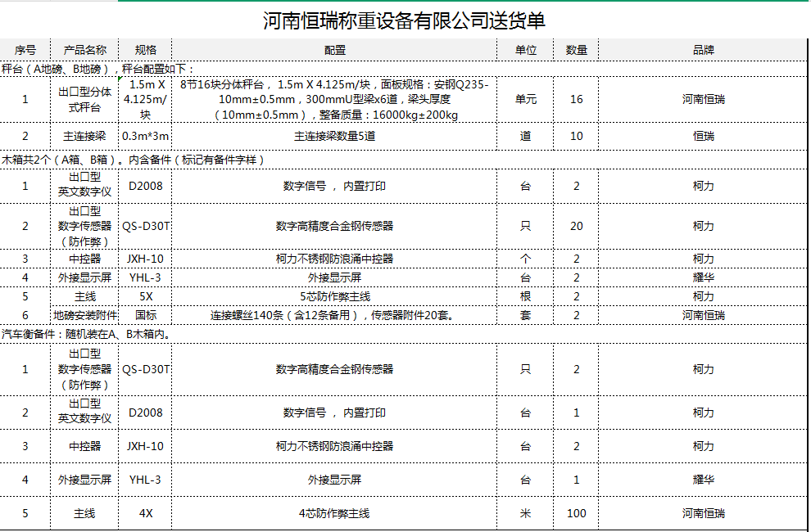Select the quantity cell showing 100
The image size is (811, 532).
pos(577,513)
